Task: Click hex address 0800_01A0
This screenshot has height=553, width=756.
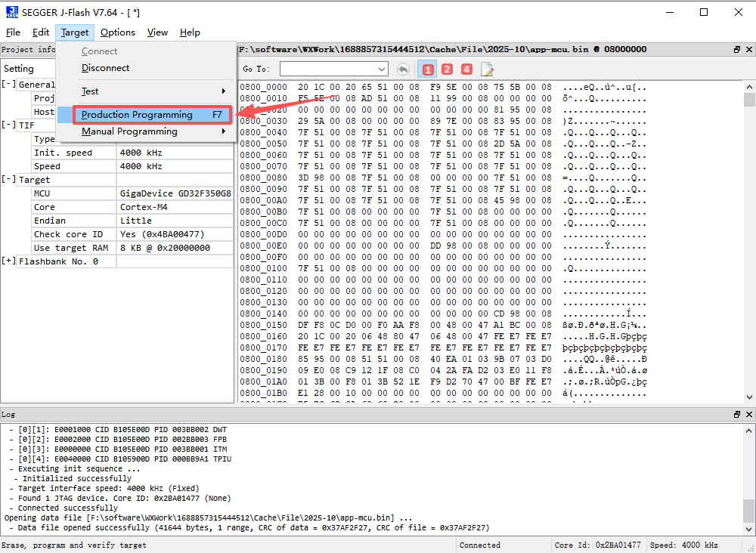Action: tap(263, 382)
